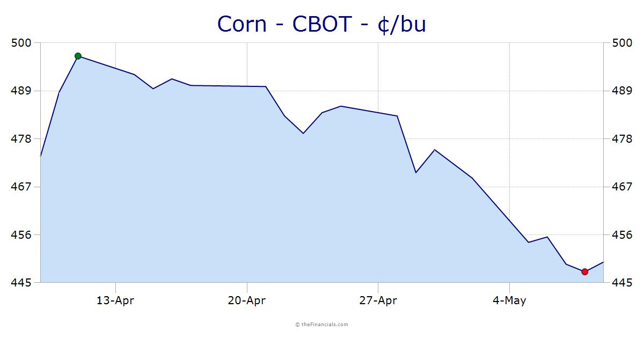Click the left axis 467 label
Image resolution: width=644 pixels, height=338 pixels.
pos(22,187)
